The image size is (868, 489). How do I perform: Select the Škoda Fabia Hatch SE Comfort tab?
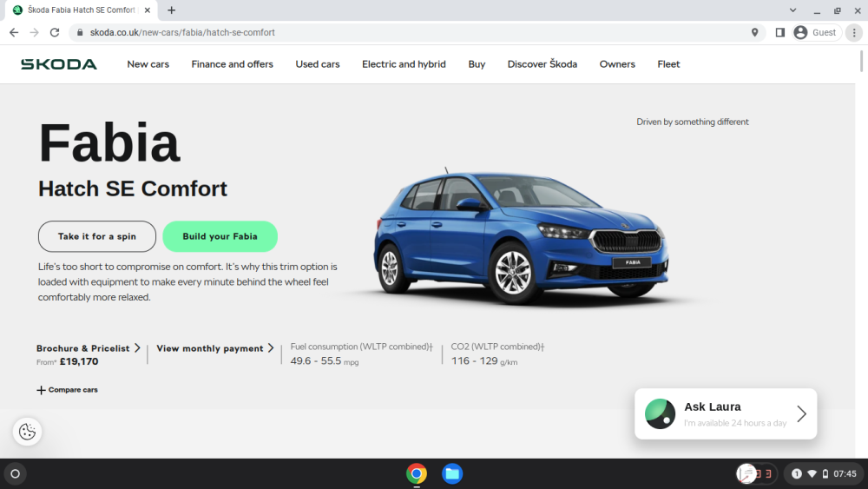click(81, 10)
